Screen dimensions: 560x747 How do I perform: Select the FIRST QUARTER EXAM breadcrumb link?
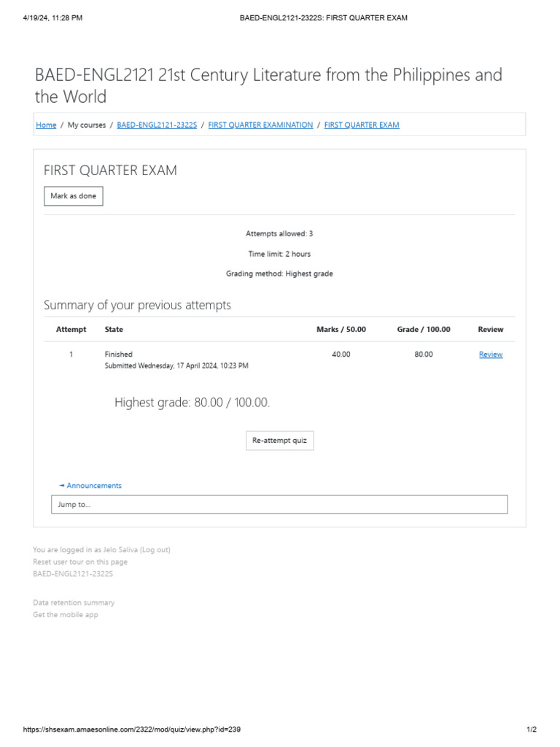tap(362, 125)
